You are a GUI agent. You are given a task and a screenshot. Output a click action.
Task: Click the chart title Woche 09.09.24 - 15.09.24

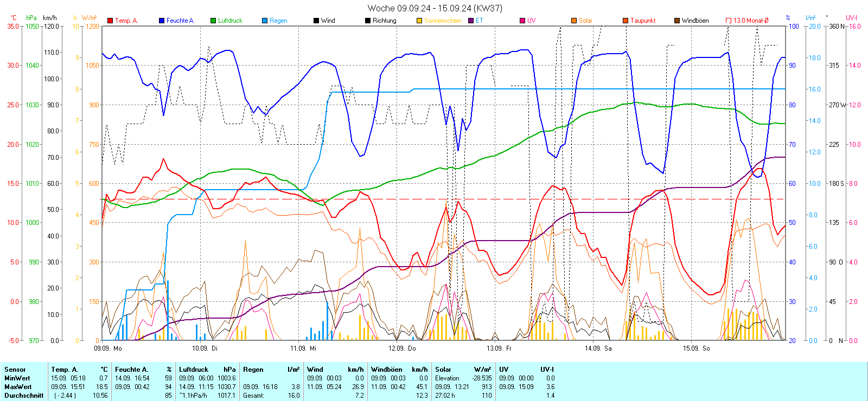435,8
